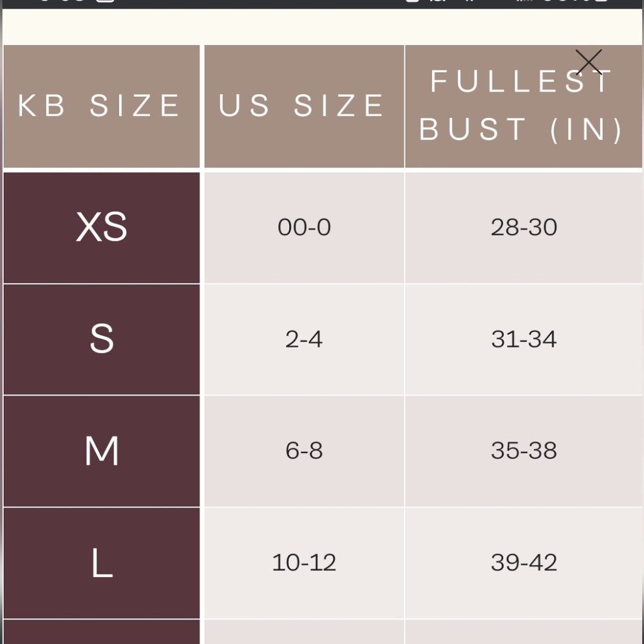Image resolution: width=644 pixels, height=644 pixels.
Task: Select the XS size label
Action: coord(100,227)
